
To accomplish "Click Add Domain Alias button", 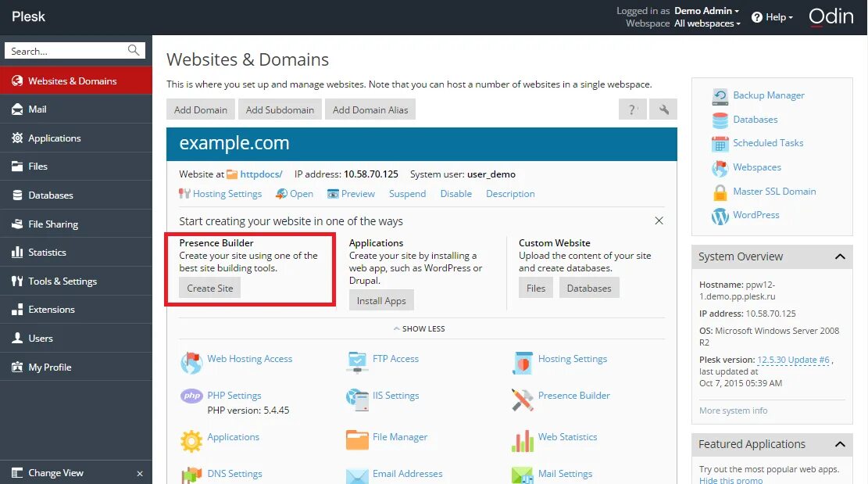I will click(370, 109).
